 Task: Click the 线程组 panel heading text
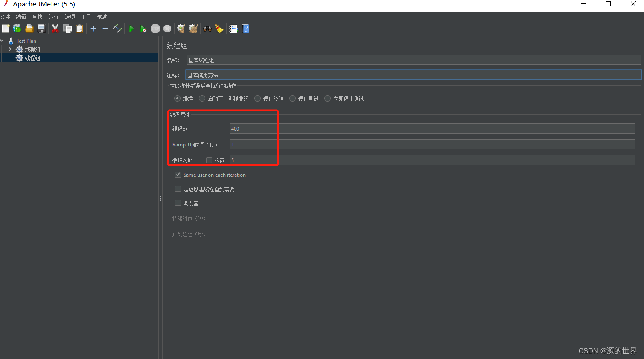coord(177,46)
